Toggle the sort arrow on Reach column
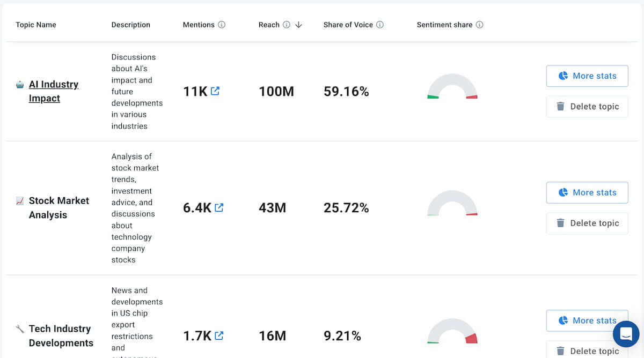The height and width of the screenshot is (358, 644). (298, 25)
